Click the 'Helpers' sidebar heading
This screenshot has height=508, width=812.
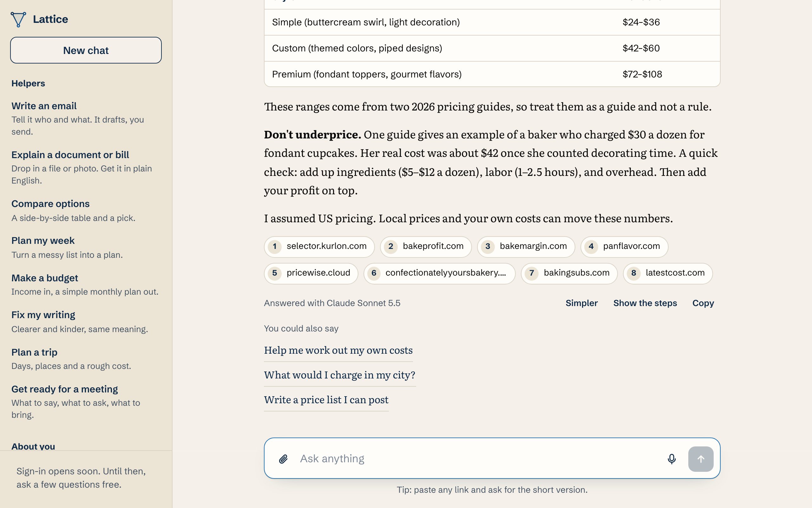click(28, 83)
